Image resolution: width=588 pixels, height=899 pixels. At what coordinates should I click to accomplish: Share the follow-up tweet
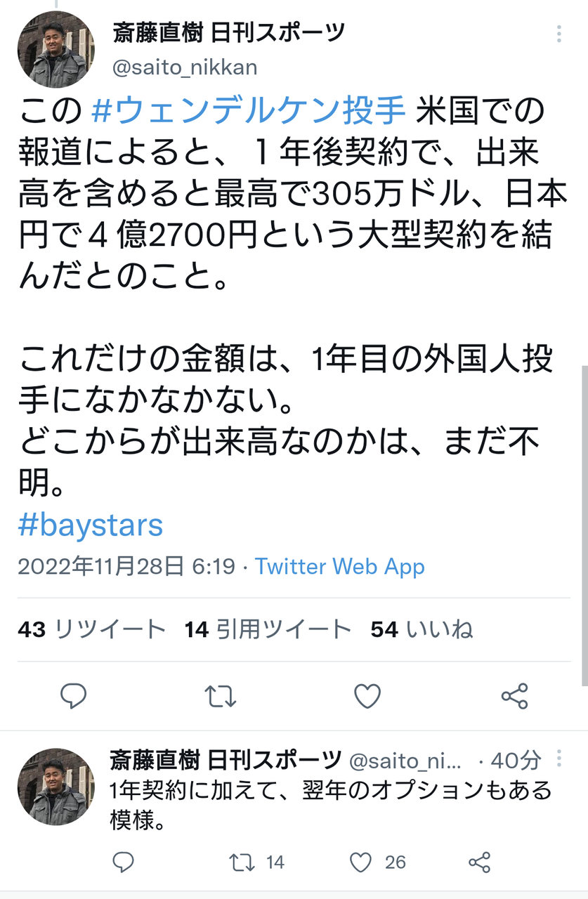[479, 862]
